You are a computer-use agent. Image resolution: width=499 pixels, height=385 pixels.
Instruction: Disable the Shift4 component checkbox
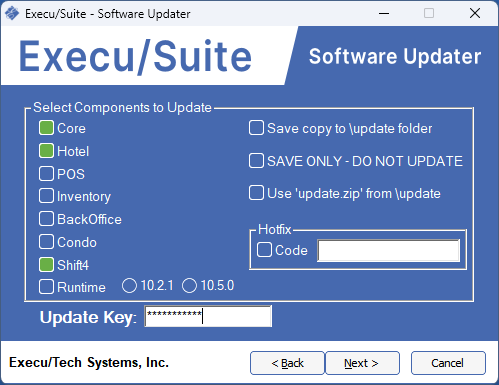point(46,265)
